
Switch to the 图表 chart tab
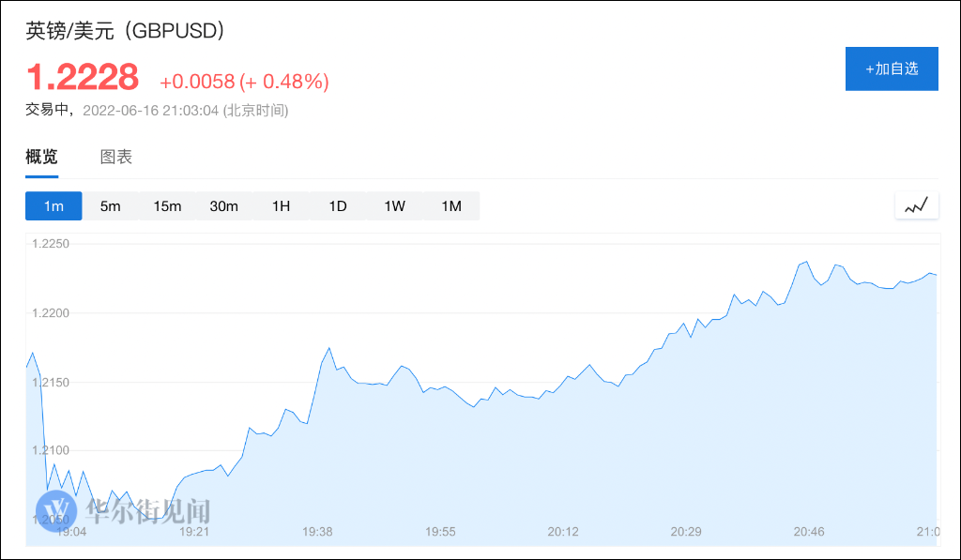(x=116, y=157)
